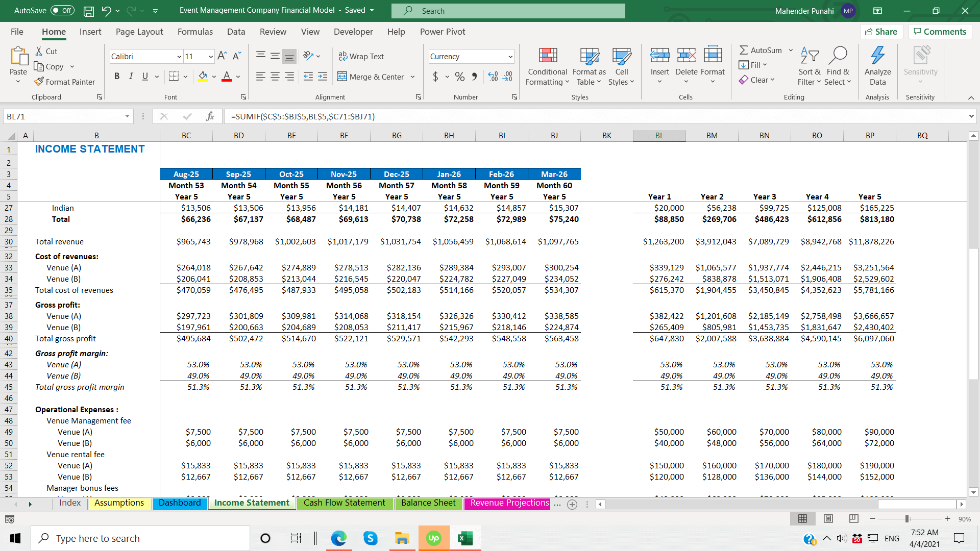Click the Conditional Formatting icon
The width and height of the screenshot is (980, 551).
tap(548, 56)
